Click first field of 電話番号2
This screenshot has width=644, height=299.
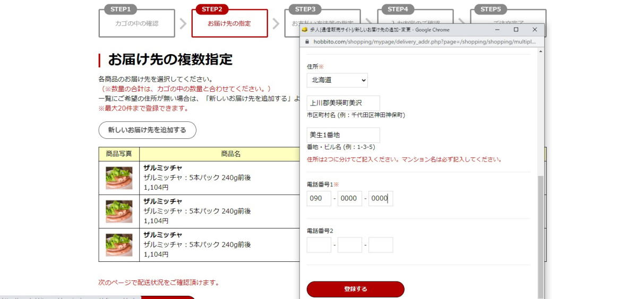click(319, 245)
